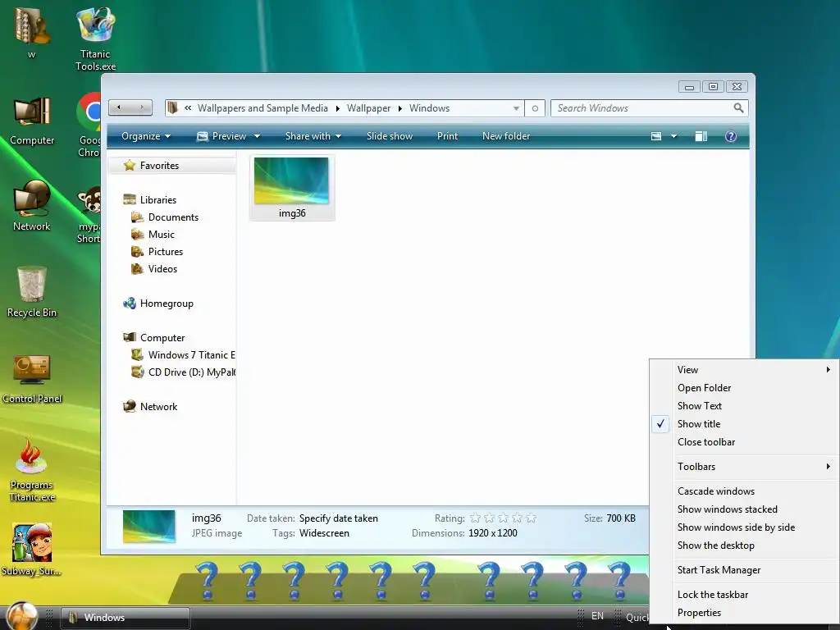
Task: Click the Explorer back arrow
Action: (x=119, y=107)
